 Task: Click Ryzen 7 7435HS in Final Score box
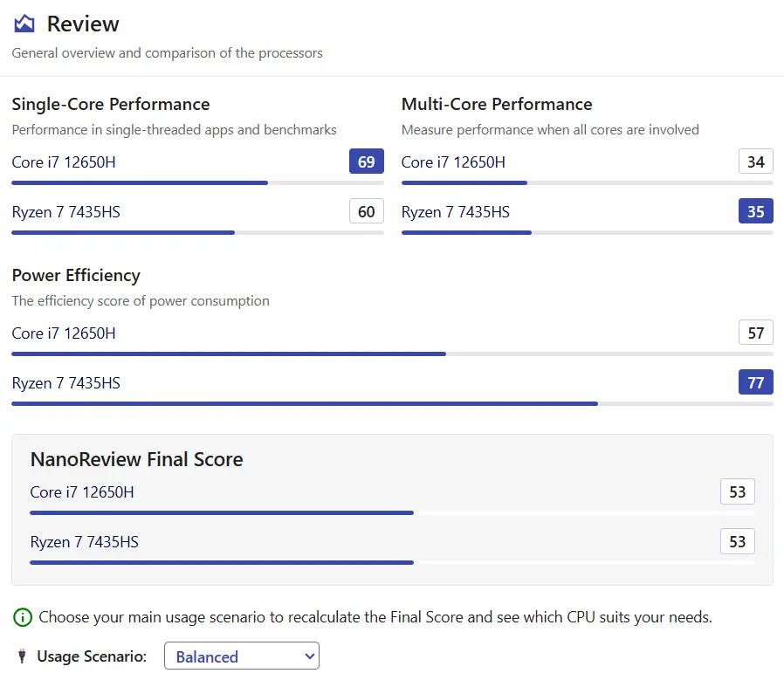point(85,542)
